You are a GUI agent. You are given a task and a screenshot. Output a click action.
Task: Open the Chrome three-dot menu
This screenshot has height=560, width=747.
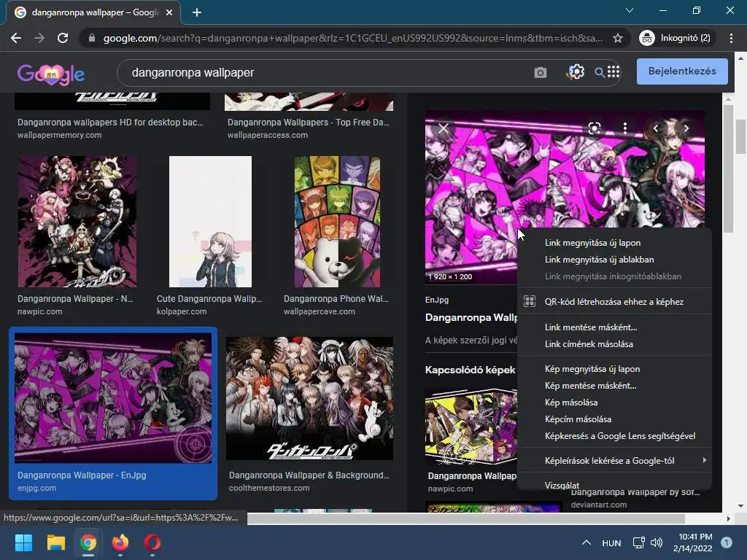[731, 38]
